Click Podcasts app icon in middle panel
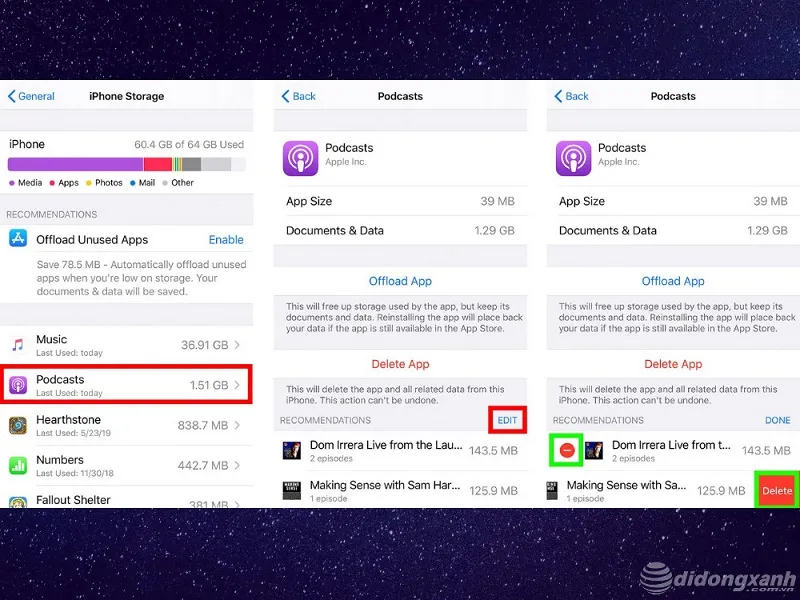 tap(301, 158)
